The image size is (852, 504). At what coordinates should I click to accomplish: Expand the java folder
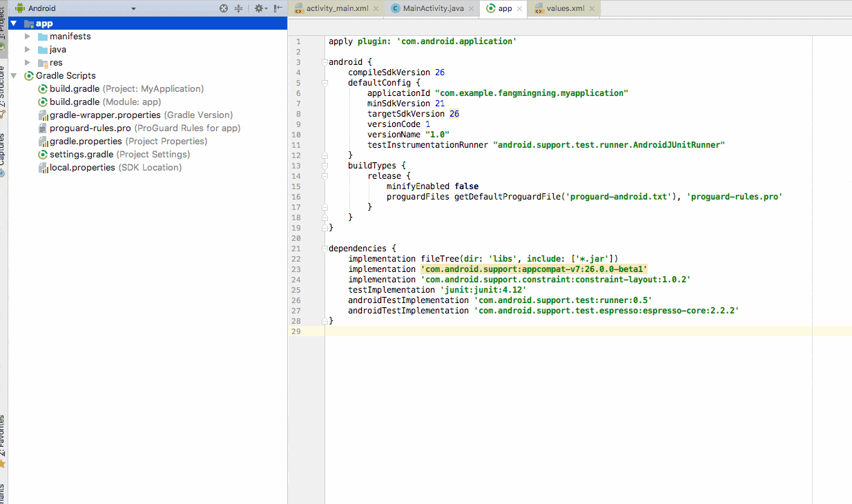[28, 50]
